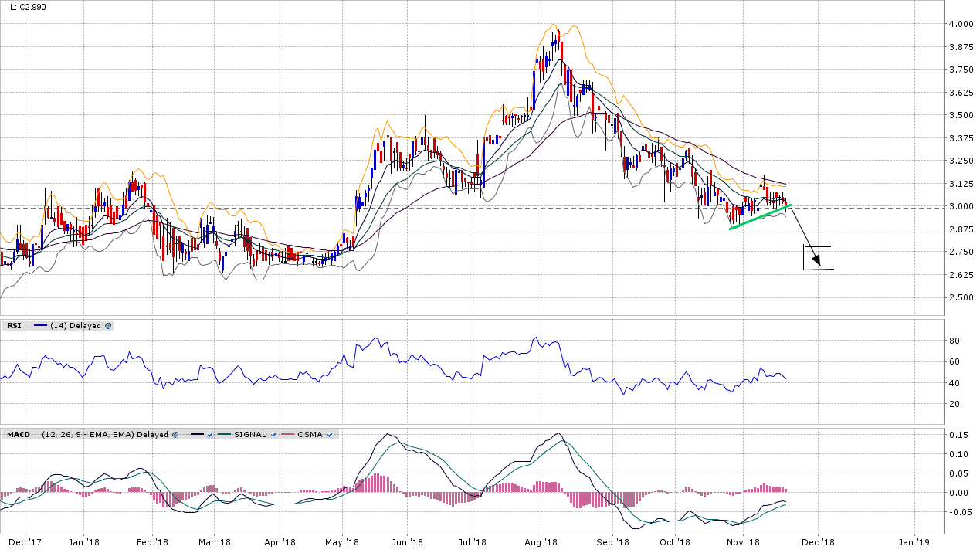This screenshot has width=980, height=553.
Task: Uncheck the SIGNAL line checkbox
Action: [x=273, y=435]
